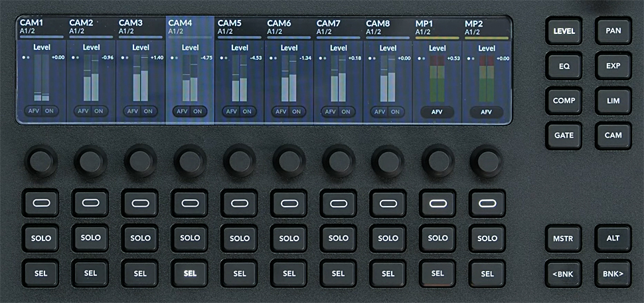Tap the lit oval button for MP2

(487, 203)
